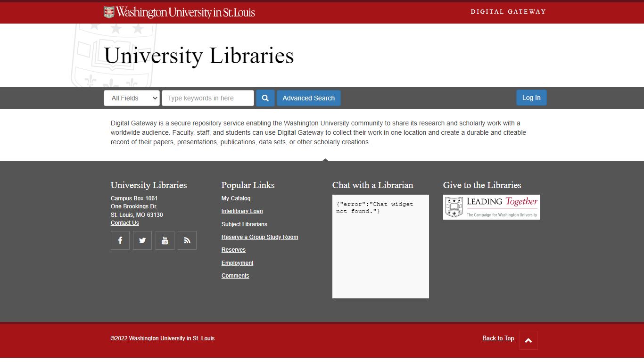This screenshot has width=644, height=362.
Task: Open the Comments link
Action: pyautogui.click(x=235, y=276)
